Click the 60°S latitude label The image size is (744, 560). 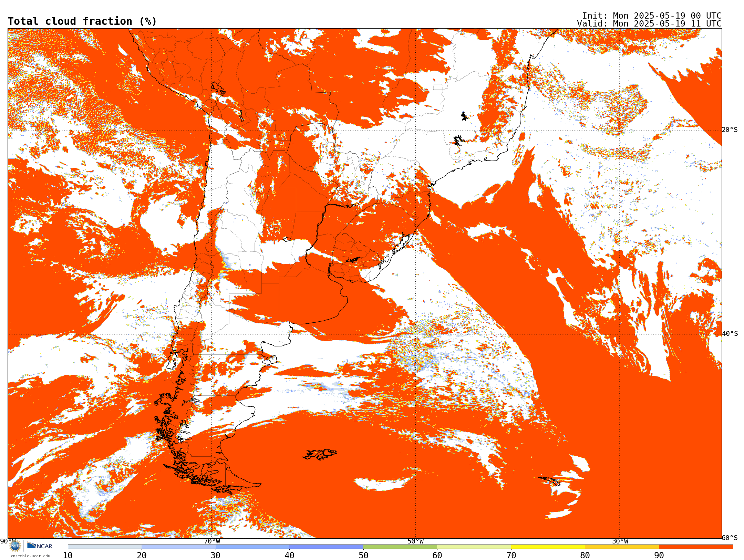pos(730,538)
